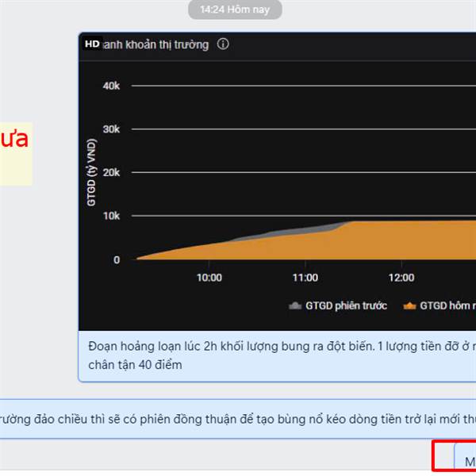Toggle the 'GTGD phiên trước' legend entry
476x476 pixels.
click(338, 305)
